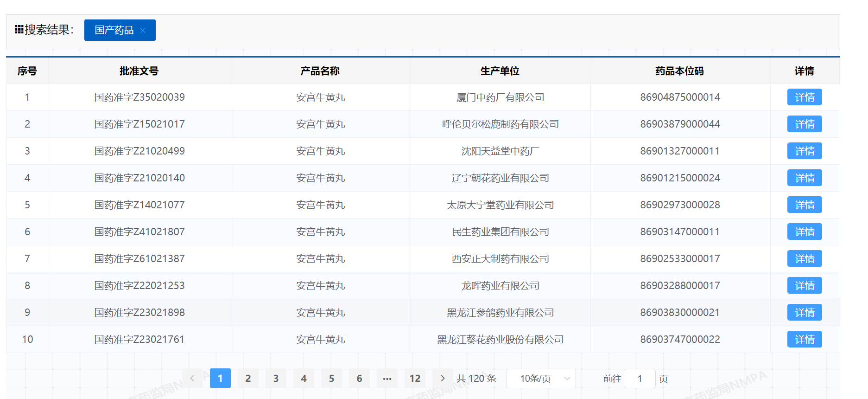Select current page 1 button
The image size is (868, 399).
(x=220, y=379)
